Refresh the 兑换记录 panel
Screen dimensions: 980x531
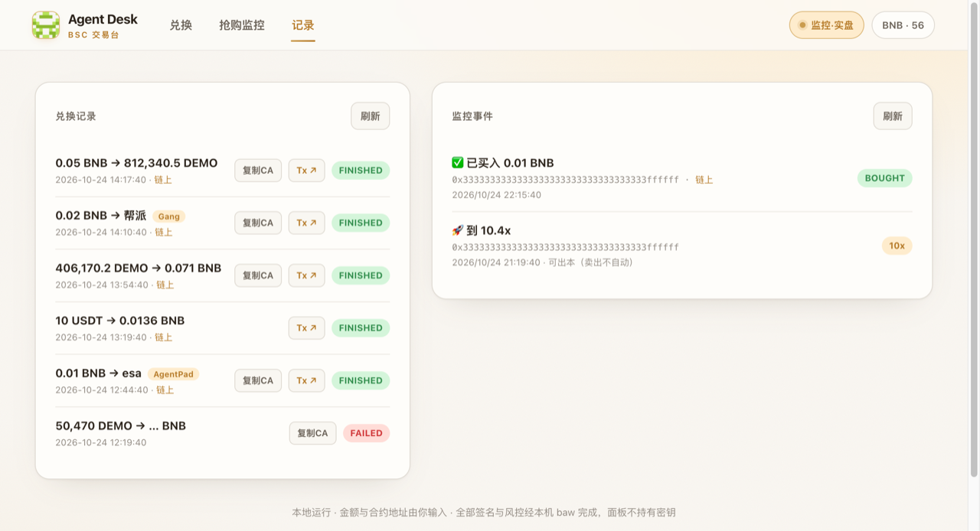pyautogui.click(x=371, y=116)
